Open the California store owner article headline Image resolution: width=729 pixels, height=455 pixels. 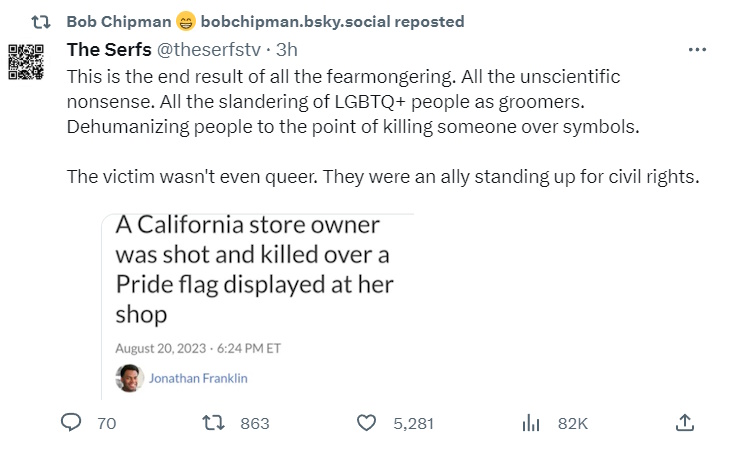pyautogui.click(x=254, y=270)
